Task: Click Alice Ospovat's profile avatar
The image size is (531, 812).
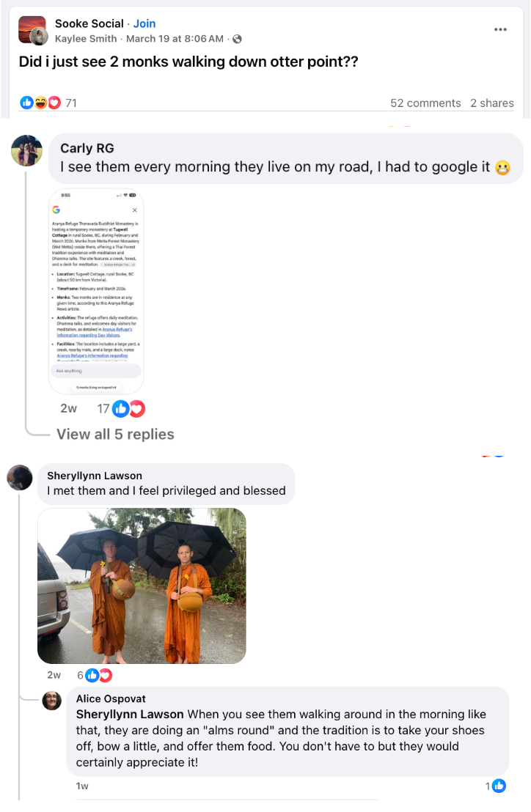Action: [x=52, y=701]
